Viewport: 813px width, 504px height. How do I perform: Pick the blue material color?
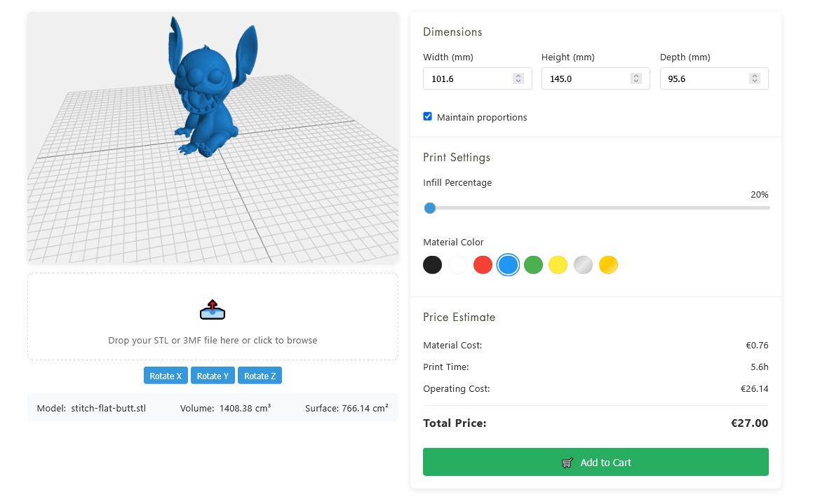[x=508, y=265]
